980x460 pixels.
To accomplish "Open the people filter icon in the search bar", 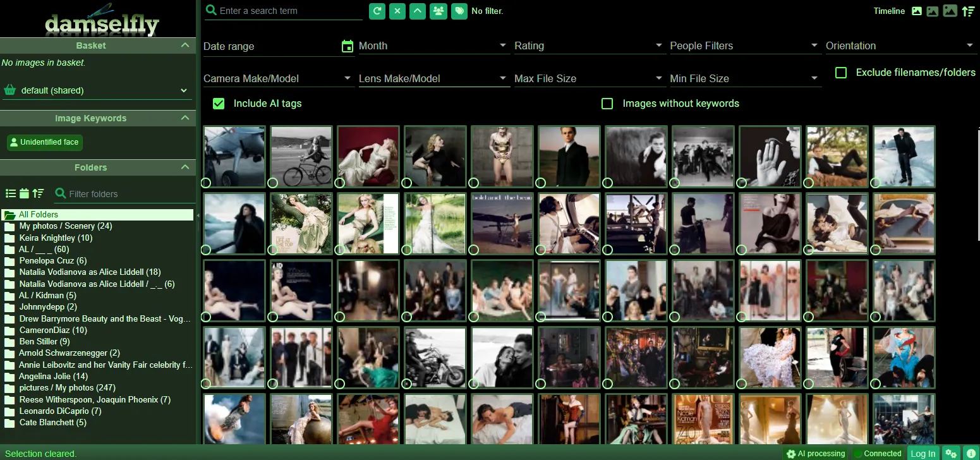I will click(x=438, y=11).
